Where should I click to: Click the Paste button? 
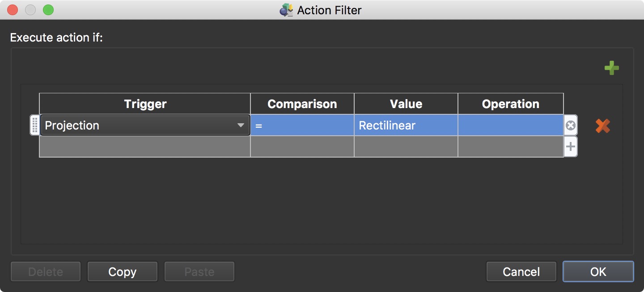pyautogui.click(x=199, y=271)
